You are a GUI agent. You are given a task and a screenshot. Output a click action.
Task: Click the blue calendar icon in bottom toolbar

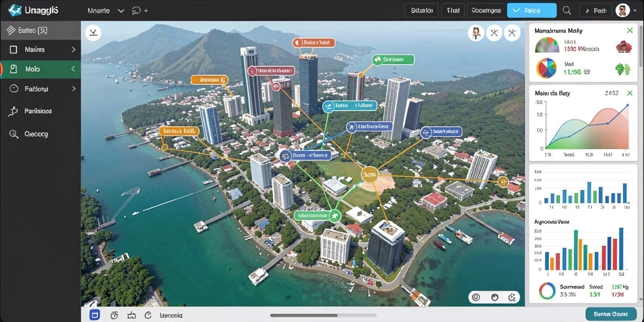click(x=95, y=315)
